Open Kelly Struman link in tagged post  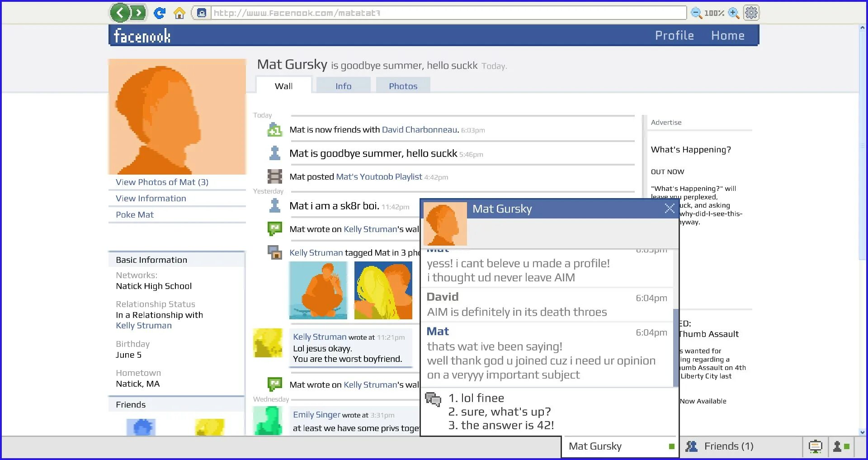[x=316, y=252]
